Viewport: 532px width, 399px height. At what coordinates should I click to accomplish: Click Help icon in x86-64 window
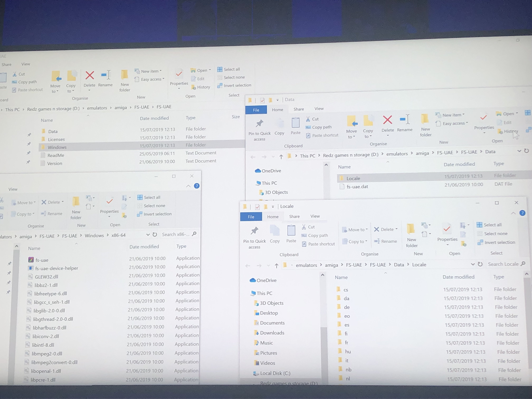(x=196, y=186)
